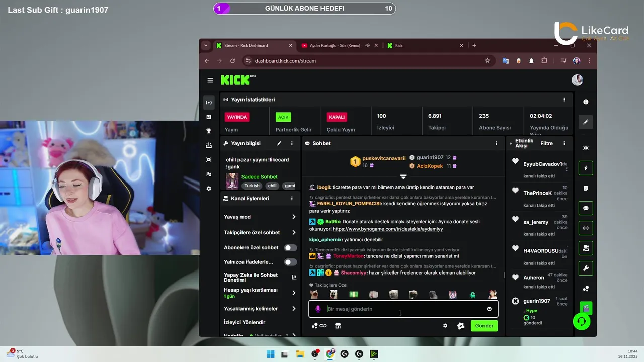Open the shop icon below chat box

pyautogui.click(x=338, y=326)
